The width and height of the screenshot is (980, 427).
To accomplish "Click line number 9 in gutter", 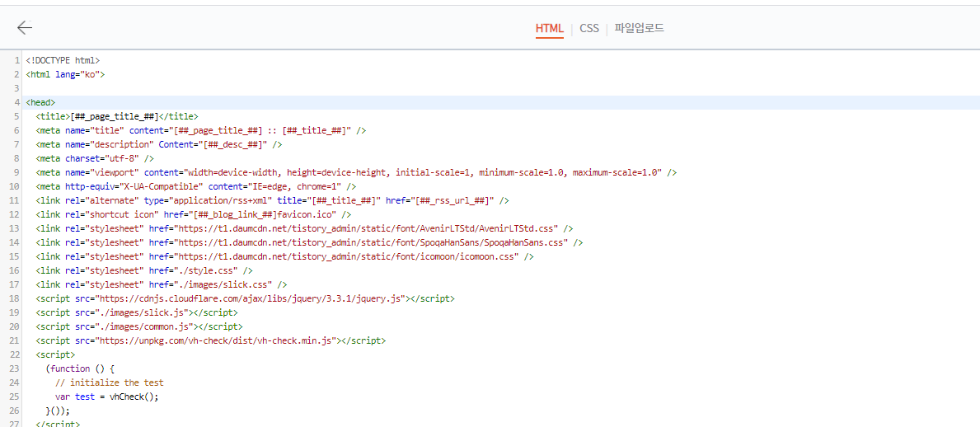I will click(16, 172).
